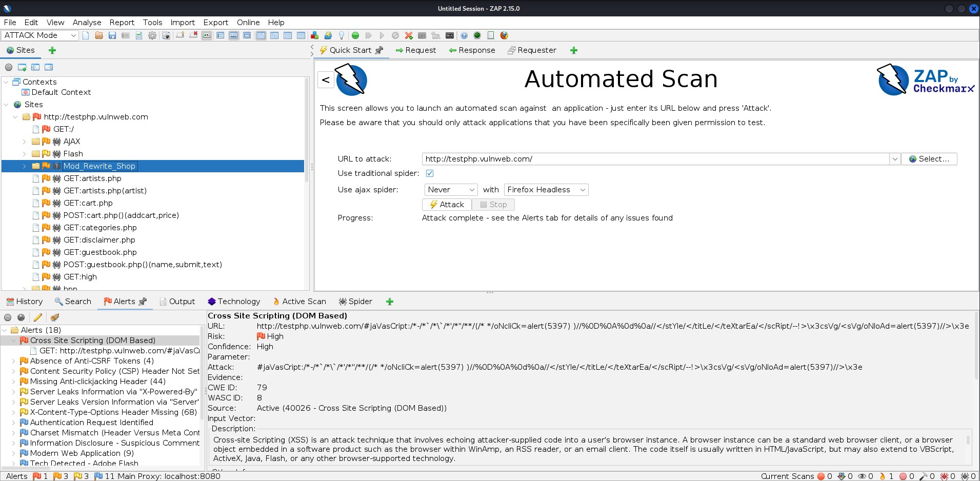
Task: Click the blue help question mark icon
Action: click(464, 35)
